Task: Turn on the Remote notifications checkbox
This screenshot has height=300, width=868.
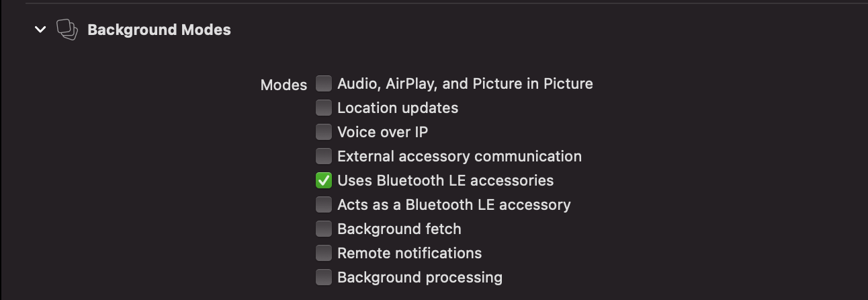Action: tap(324, 253)
